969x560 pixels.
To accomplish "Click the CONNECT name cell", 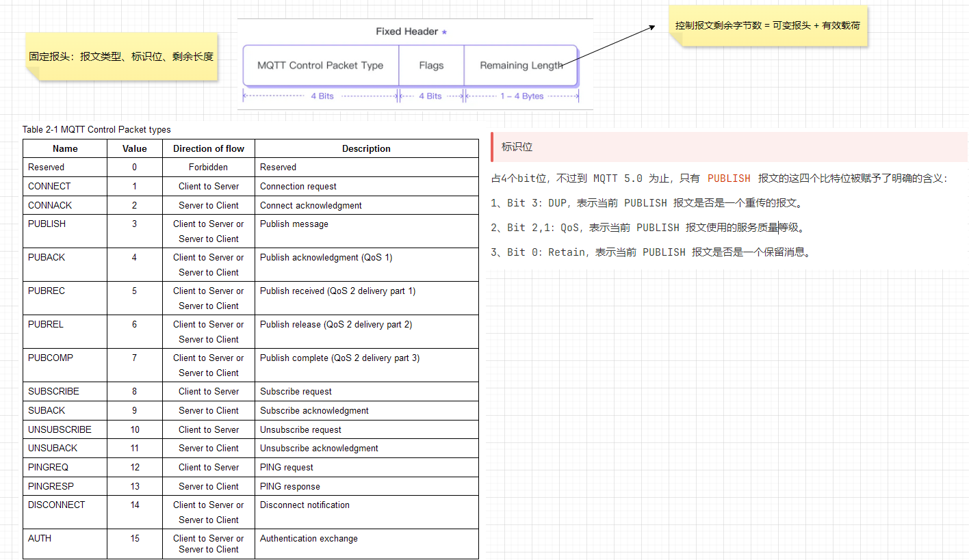I will 65,186.
